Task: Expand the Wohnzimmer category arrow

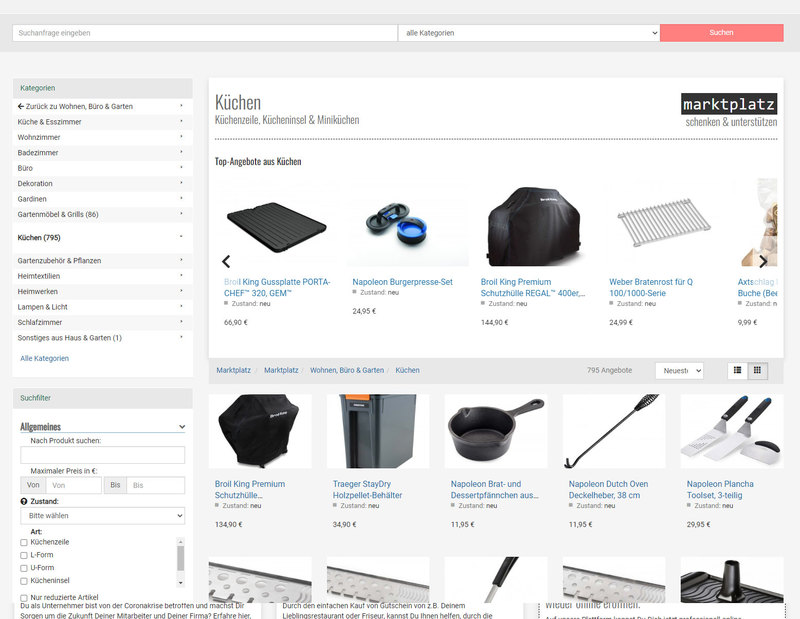Action: pyautogui.click(x=181, y=137)
